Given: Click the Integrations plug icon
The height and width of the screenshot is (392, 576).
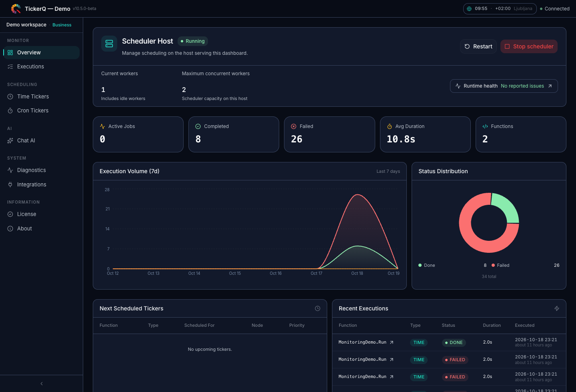Looking at the screenshot, I should click(10, 184).
